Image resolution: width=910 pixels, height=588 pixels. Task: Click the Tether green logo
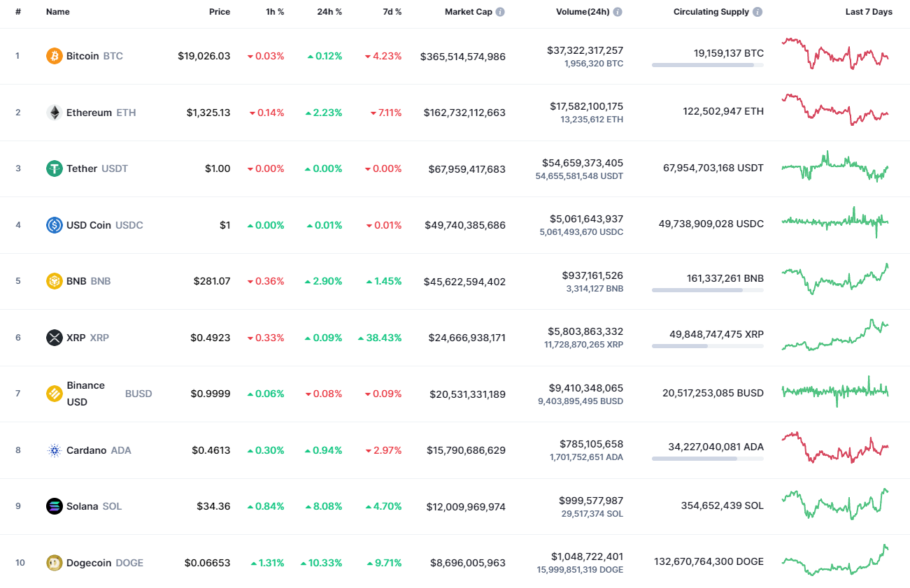[x=55, y=168]
